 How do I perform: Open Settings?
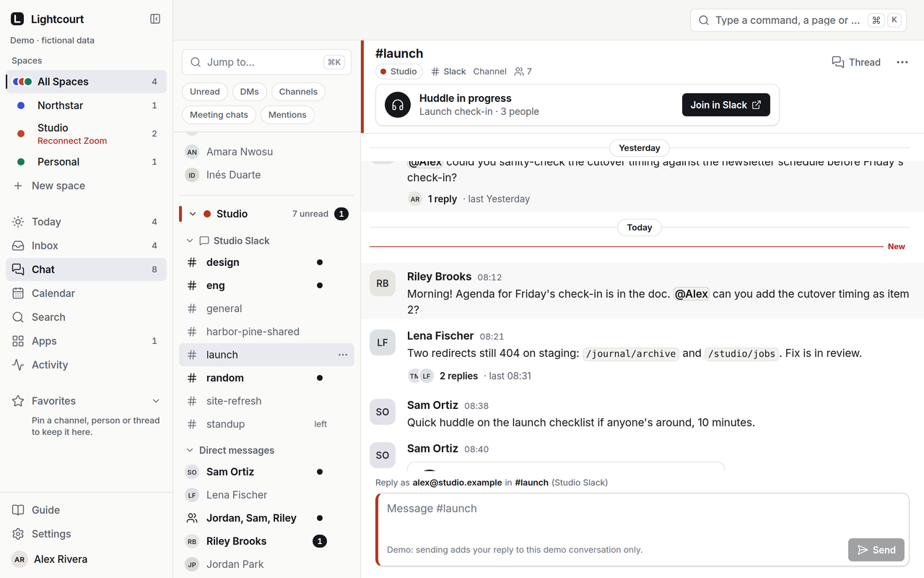86,534
